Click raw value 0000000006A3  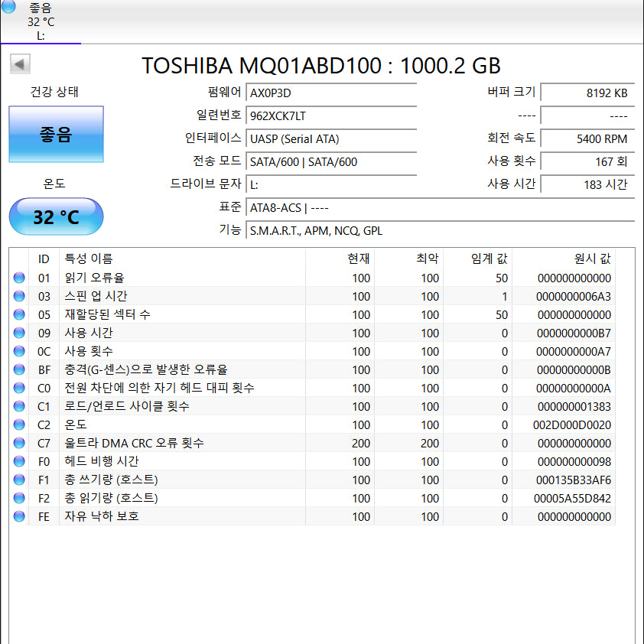click(x=574, y=297)
